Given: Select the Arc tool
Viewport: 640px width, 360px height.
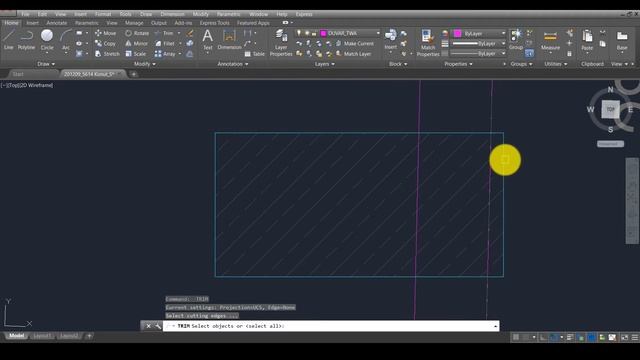Looking at the screenshot, I should pos(66,40).
